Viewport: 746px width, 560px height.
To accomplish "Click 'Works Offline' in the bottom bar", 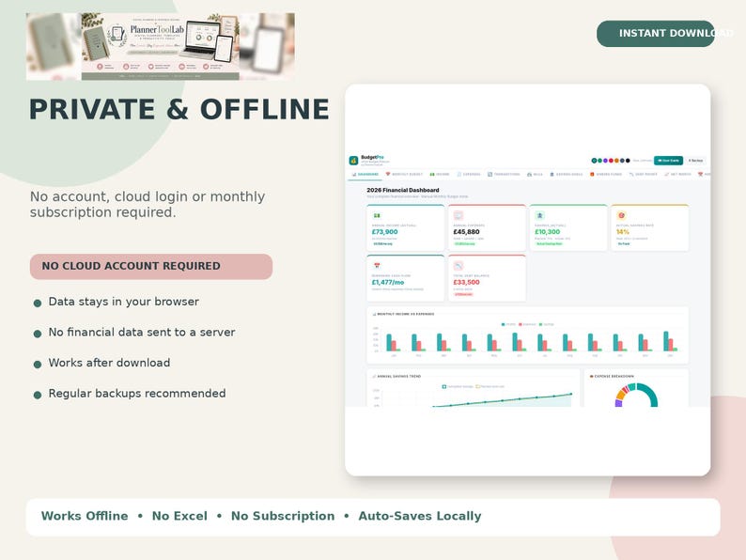I will (85, 516).
